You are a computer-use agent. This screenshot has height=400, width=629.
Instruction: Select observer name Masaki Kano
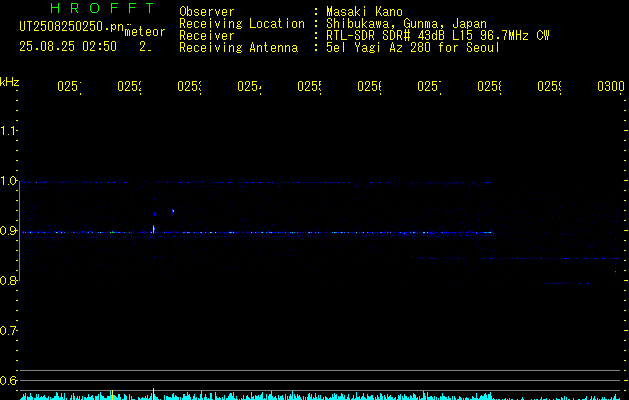tap(364, 12)
